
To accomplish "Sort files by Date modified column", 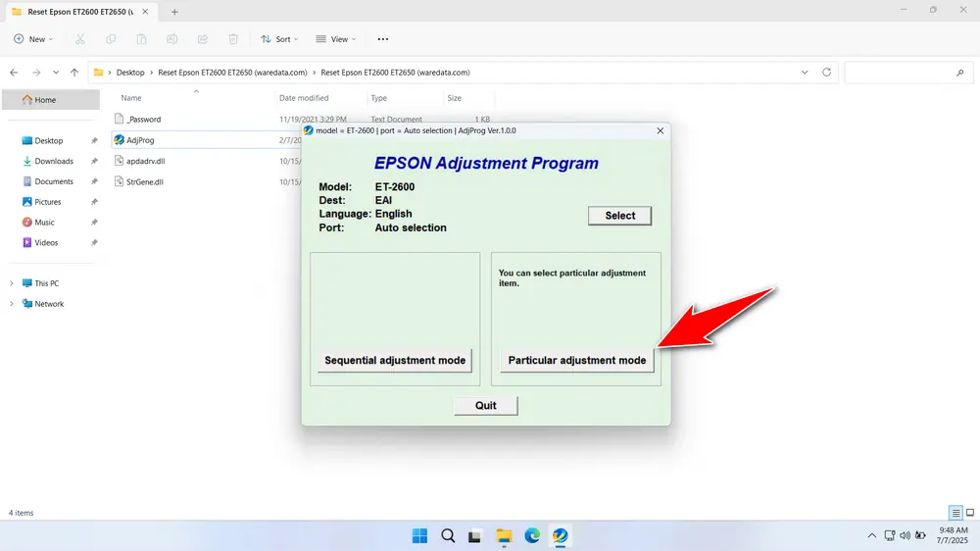I will [x=304, y=98].
